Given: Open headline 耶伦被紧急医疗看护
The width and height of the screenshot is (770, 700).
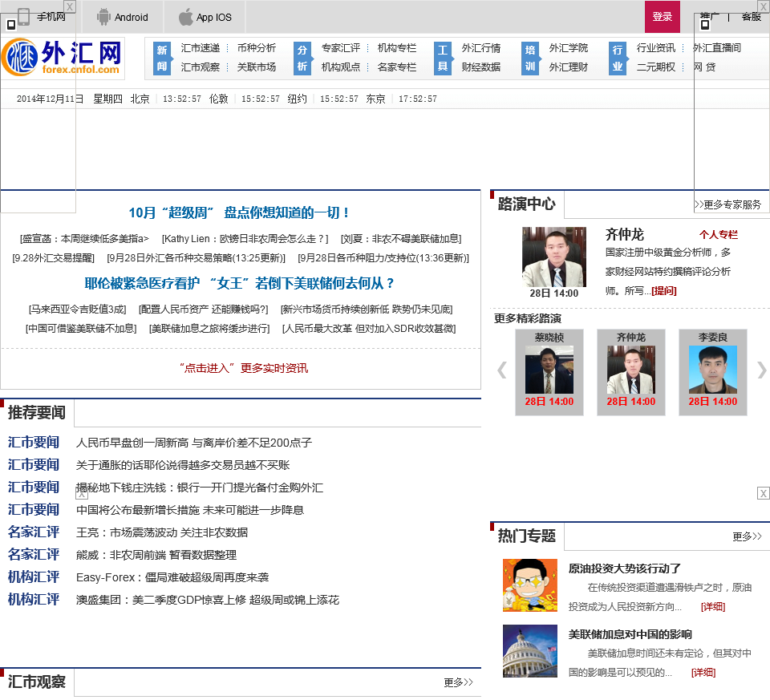Looking at the screenshot, I should pyautogui.click(x=240, y=283).
